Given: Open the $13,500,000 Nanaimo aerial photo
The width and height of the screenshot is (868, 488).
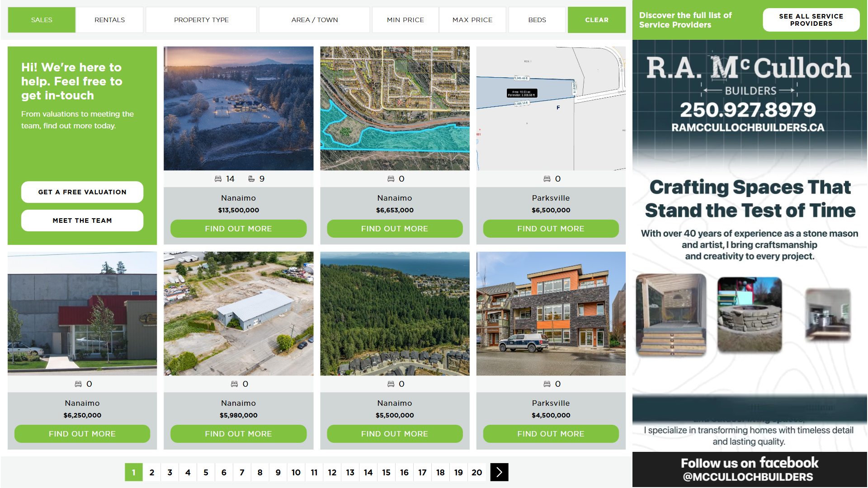Looking at the screenshot, I should coord(238,108).
